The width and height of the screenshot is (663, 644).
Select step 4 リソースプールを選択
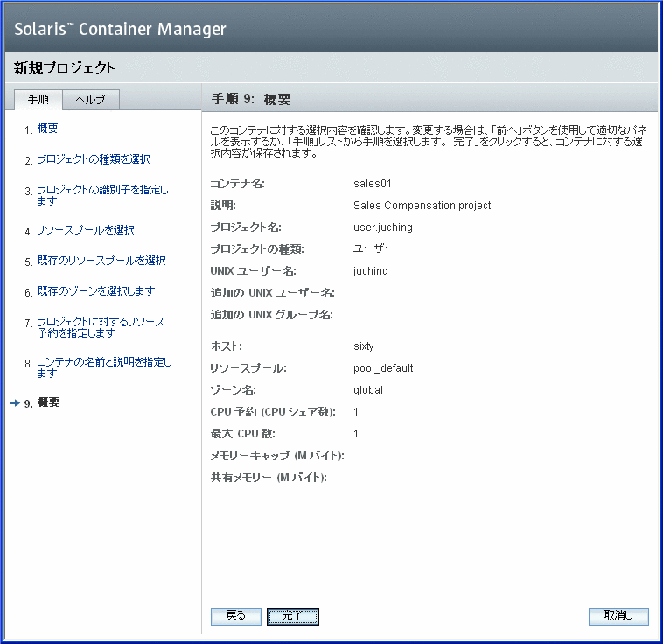(86, 230)
